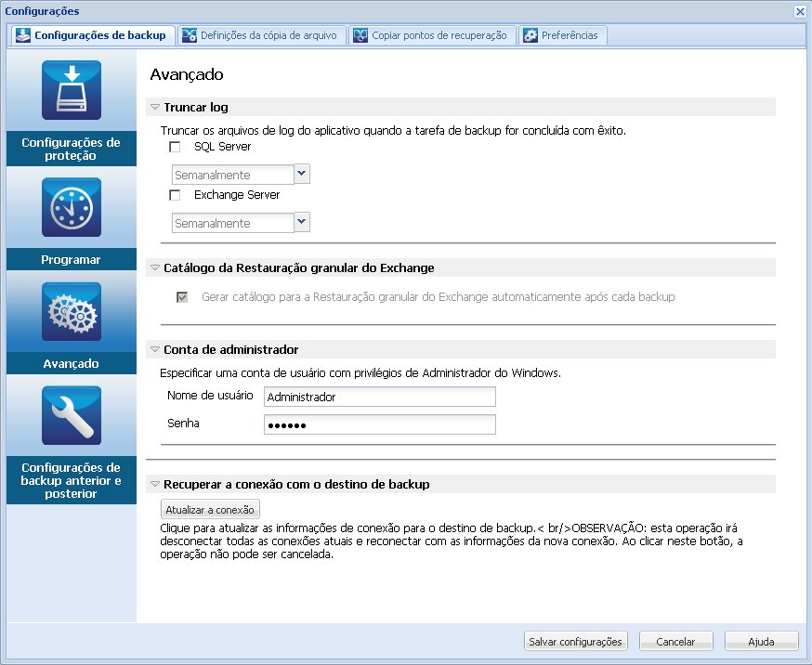Click Salvar configurações button
Screen dimensions: 812x665
[576, 641]
